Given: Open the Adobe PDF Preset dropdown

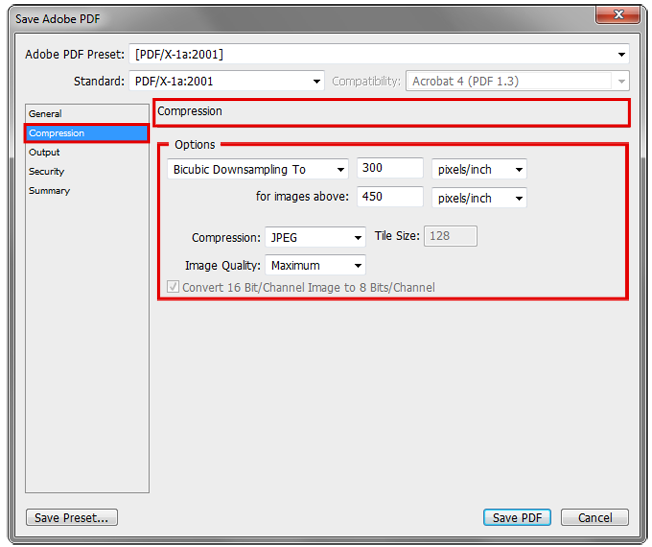Looking at the screenshot, I should pyautogui.click(x=379, y=54).
